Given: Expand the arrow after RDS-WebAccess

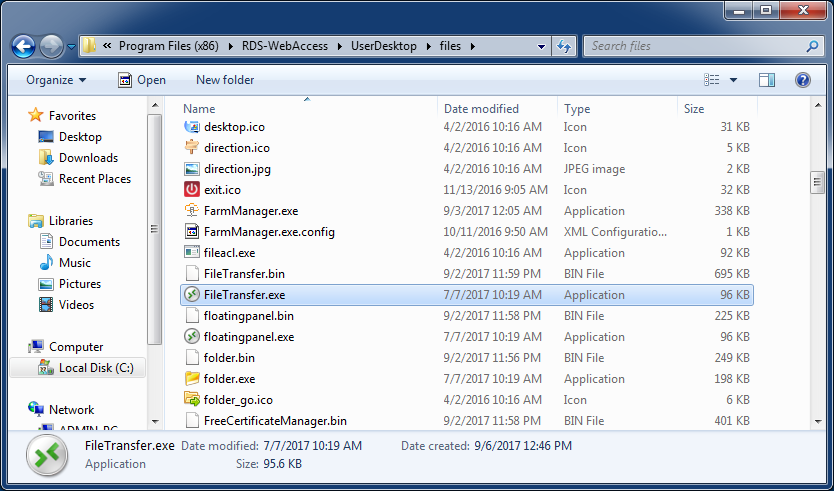Looking at the screenshot, I should coord(339,46).
